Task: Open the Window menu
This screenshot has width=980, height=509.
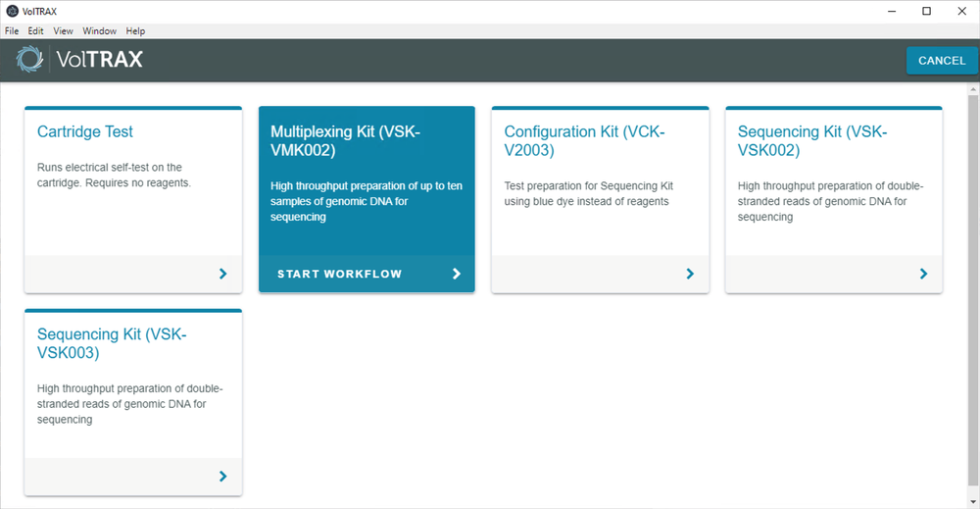Action: click(99, 30)
